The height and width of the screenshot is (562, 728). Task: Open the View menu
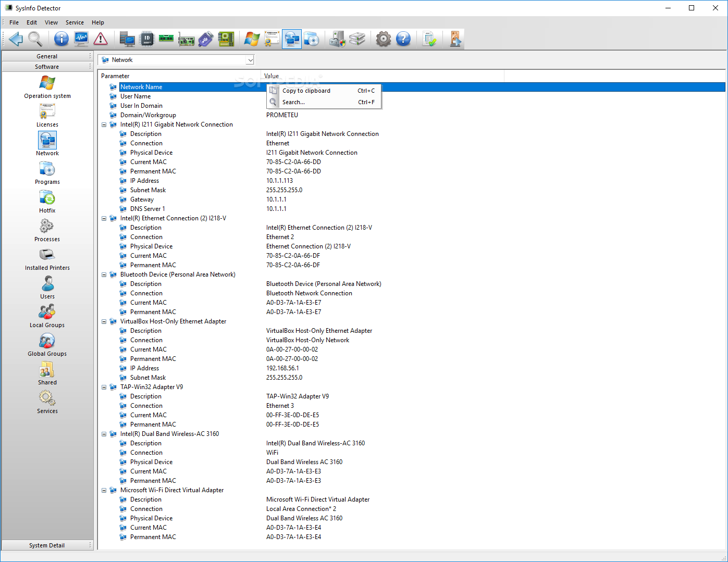tap(51, 22)
